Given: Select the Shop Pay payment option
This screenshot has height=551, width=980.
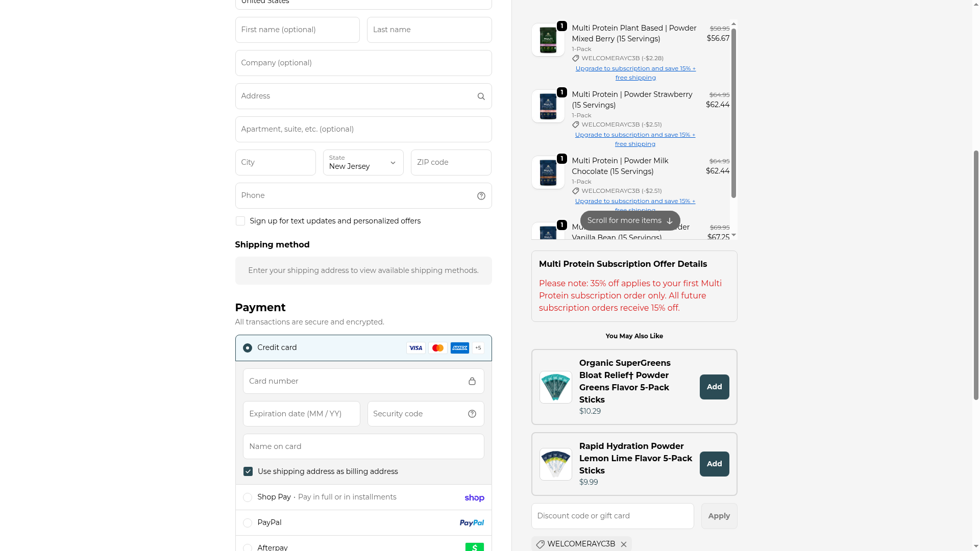Looking at the screenshot, I should [x=248, y=497].
